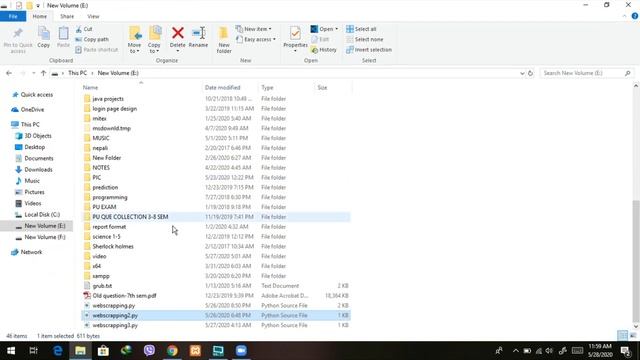Expand address bar history dropdown
The image size is (640, 360).
(x=522, y=73)
